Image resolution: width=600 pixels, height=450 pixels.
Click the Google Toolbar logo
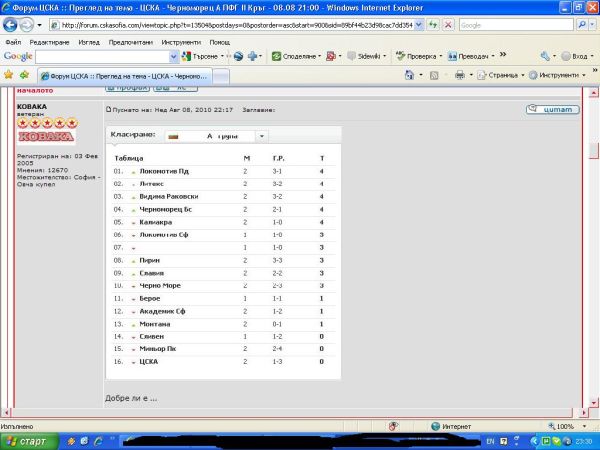tap(18, 56)
